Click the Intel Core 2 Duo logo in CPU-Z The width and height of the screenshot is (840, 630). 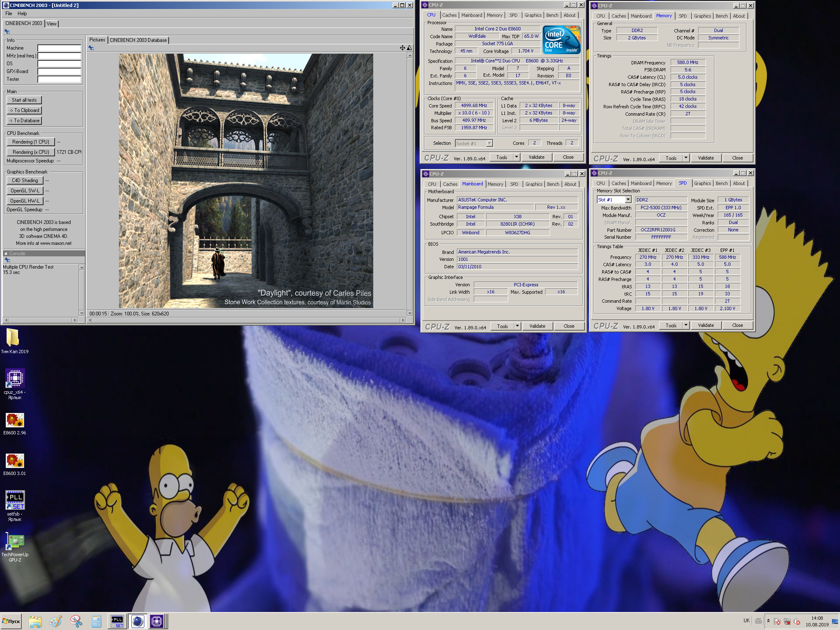tap(562, 40)
